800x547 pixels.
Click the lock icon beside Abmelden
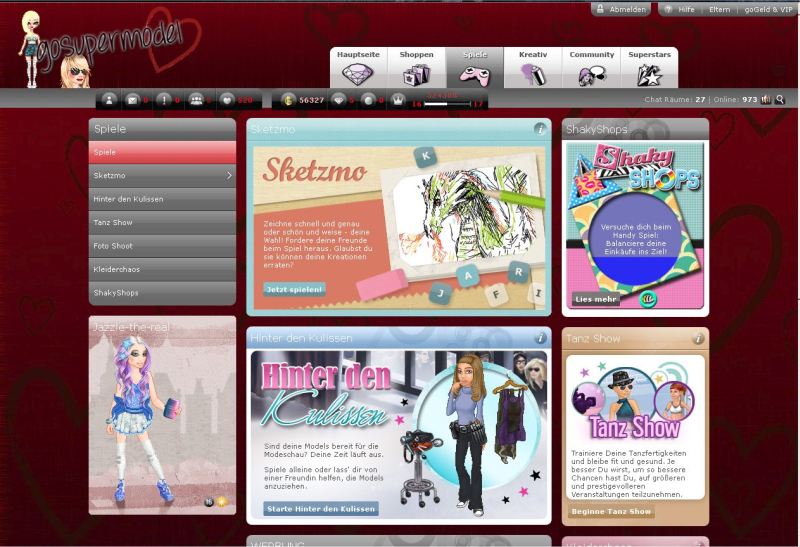(601, 9)
